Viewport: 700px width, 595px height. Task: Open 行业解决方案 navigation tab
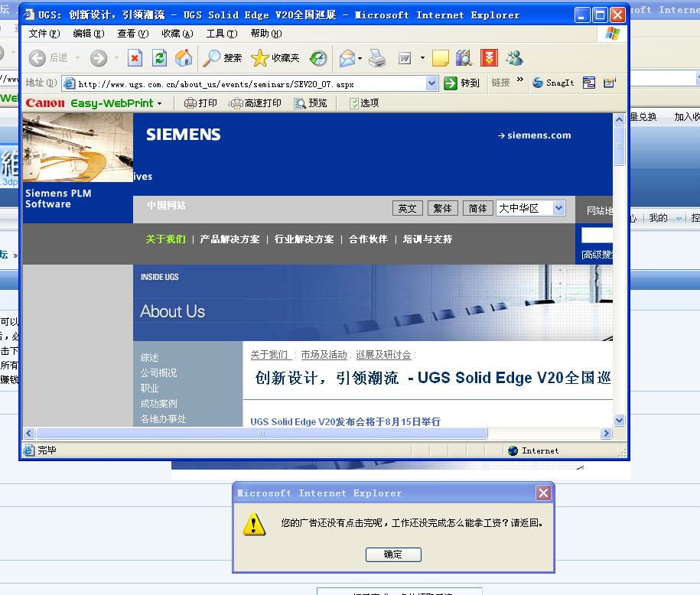pyautogui.click(x=304, y=239)
